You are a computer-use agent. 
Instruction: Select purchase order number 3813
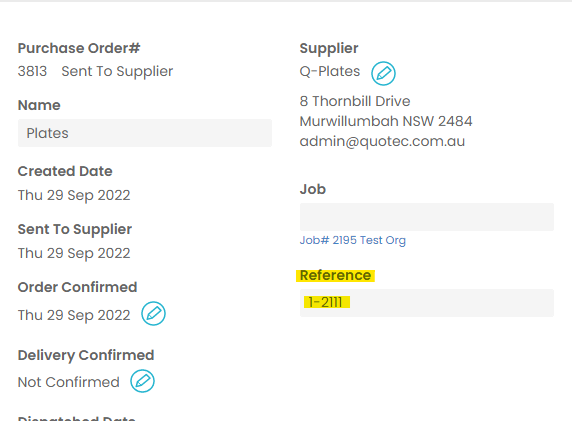coord(32,71)
